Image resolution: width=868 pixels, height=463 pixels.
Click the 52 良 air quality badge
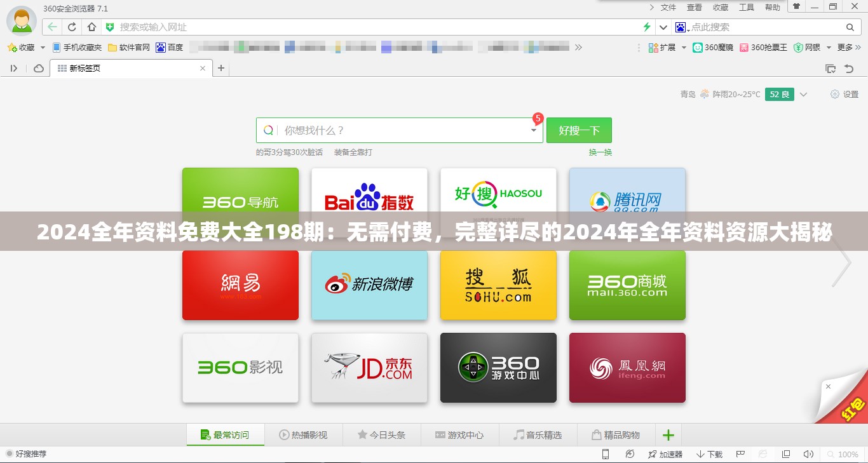pyautogui.click(x=780, y=94)
